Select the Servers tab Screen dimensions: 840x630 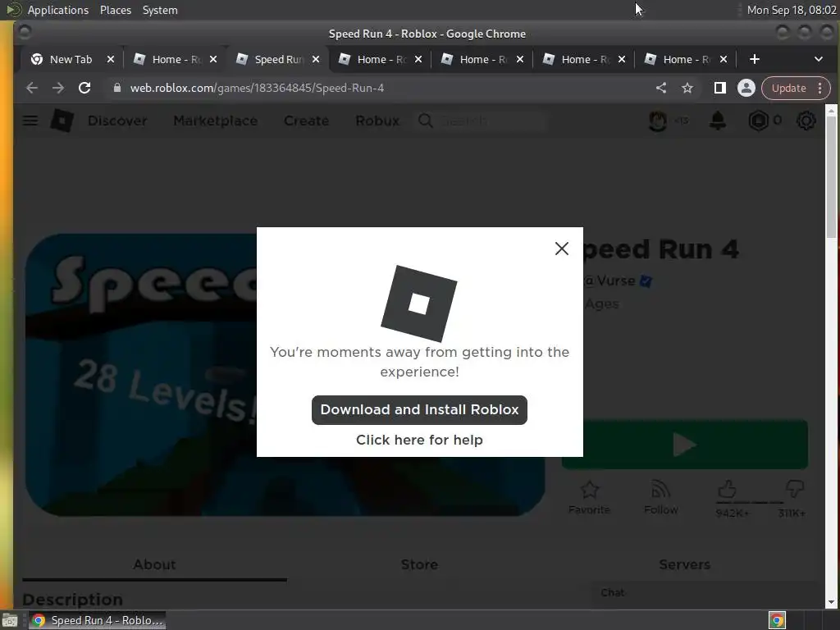click(685, 564)
